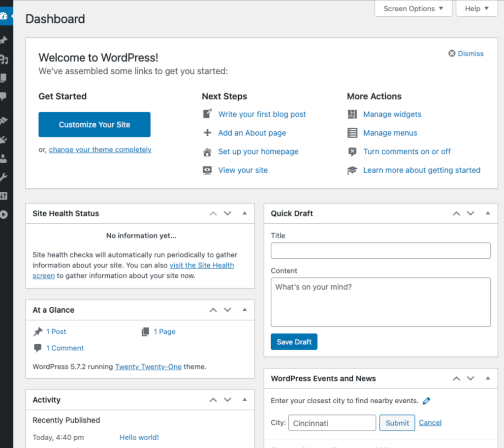This screenshot has width=504, height=448.
Task: Click the pencil icon to edit event city
Action: pyautogui.click(x=426, y=401)
